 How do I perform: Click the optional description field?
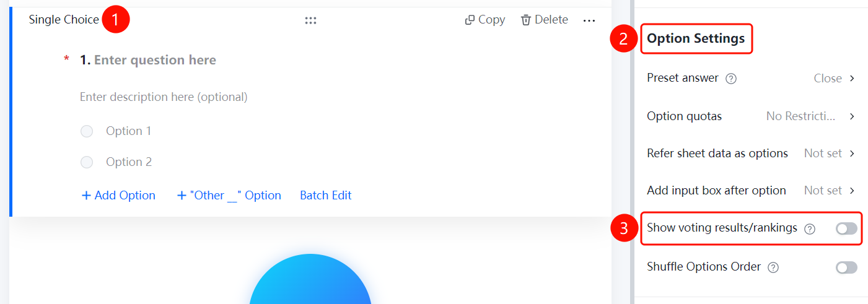pyautogui.click(x=164, y=97)
